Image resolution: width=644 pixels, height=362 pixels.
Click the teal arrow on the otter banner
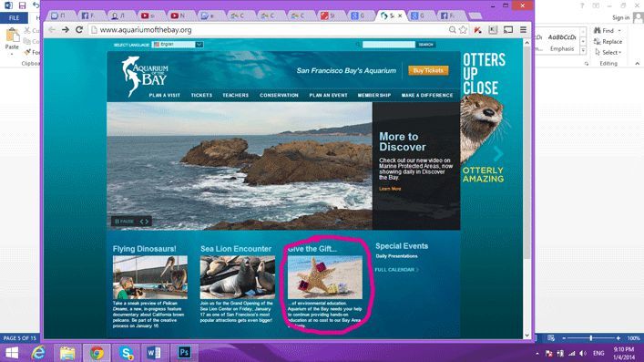[498, 153]
